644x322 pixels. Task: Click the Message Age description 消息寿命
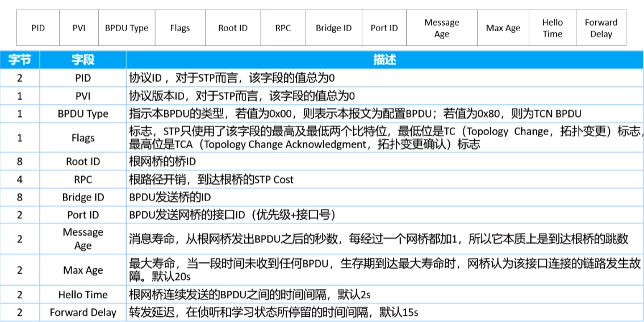(385, 239)
